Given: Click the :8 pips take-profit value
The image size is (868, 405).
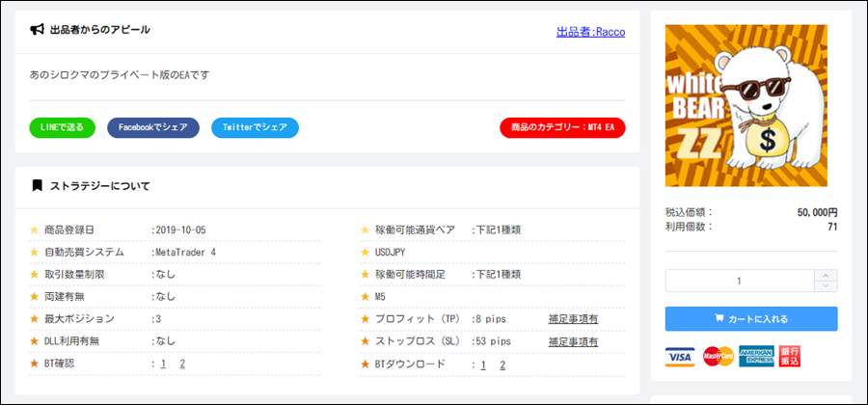Looking at the screenshot, I should (x=488, y=318).
